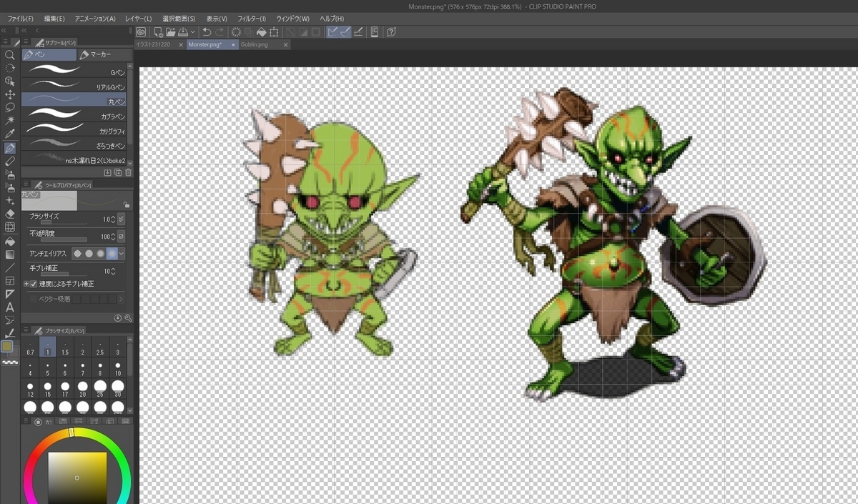858x504 pixels.
Task: Click the transparent color swatch
Action: pos(10,362)
